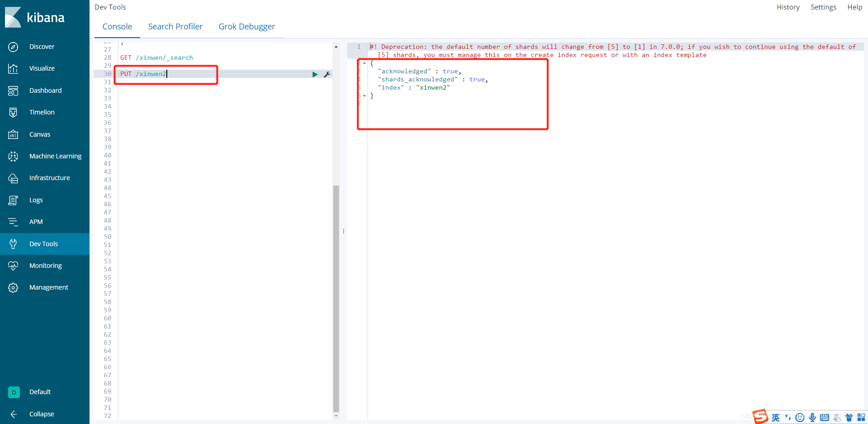868x424 pixels.
Task: Open Discover via its compass icon
Action: tap(13, 47)
